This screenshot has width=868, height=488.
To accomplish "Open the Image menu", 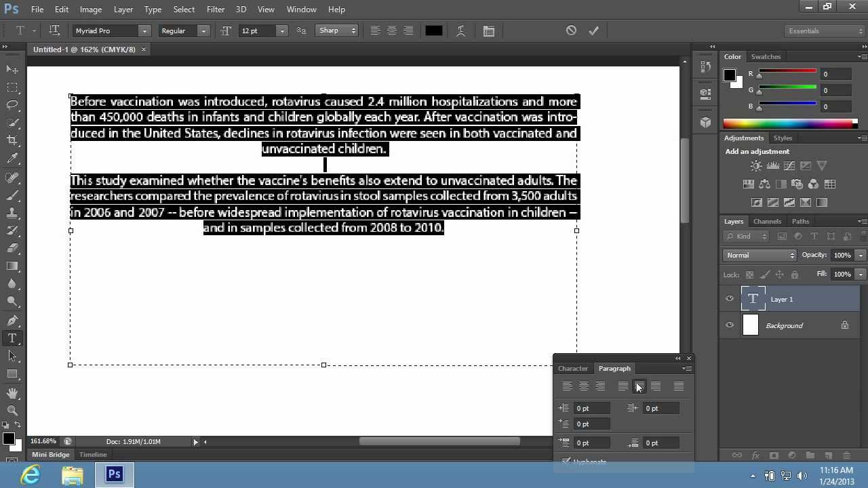I will (x=91, y=9).
